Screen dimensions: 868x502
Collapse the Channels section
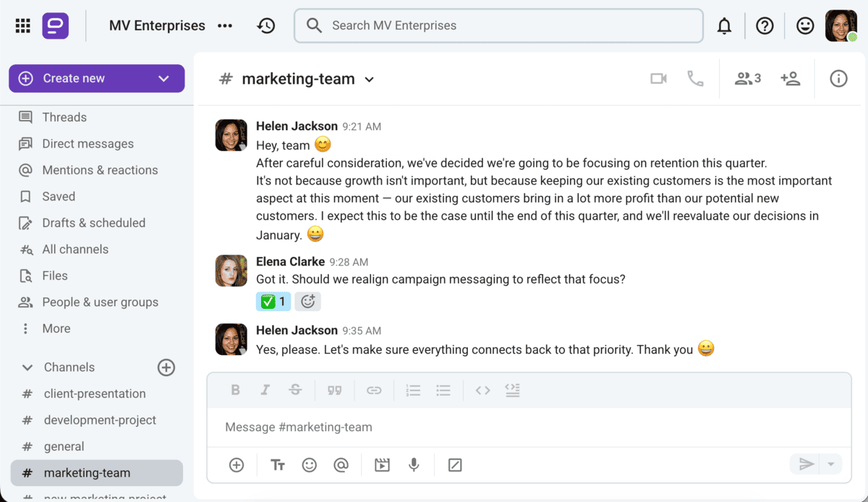(x=27, y=367)
